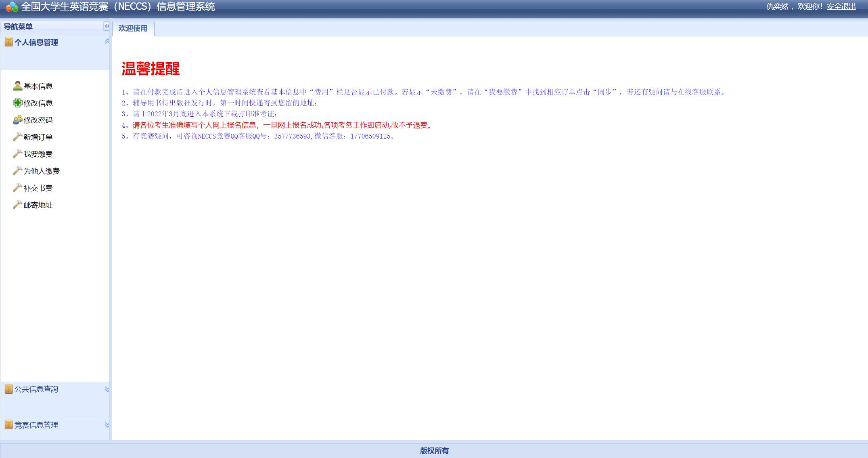Open the 修改信息 menu entry
This screenshot has height=458, width=868.
pyautogui.click(x=38, y=103)
